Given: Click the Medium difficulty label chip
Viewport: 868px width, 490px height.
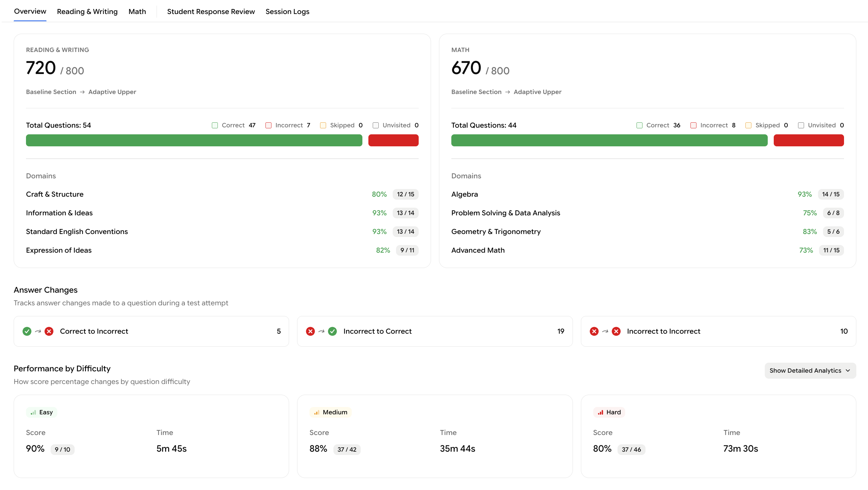Looking at the screenshot, I should coord(330,412).
